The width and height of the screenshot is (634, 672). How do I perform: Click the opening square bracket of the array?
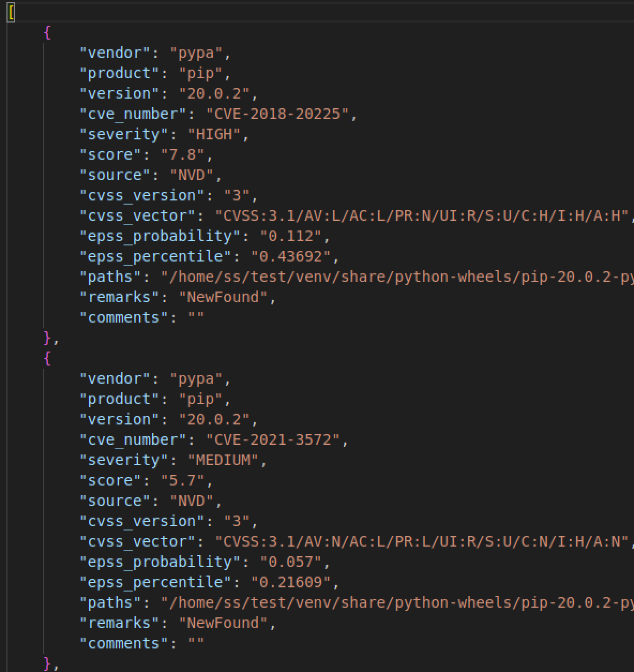click(11, 12)
